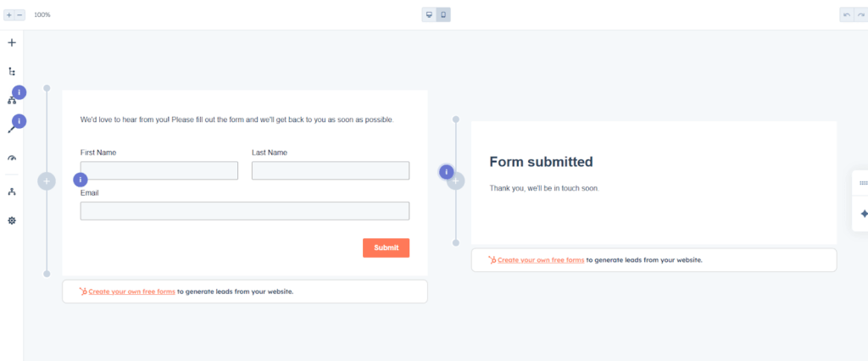This screenshot has width=868, height=361.
Task: Open free forms link below Form submitted card
Action: tap(541, 260)
